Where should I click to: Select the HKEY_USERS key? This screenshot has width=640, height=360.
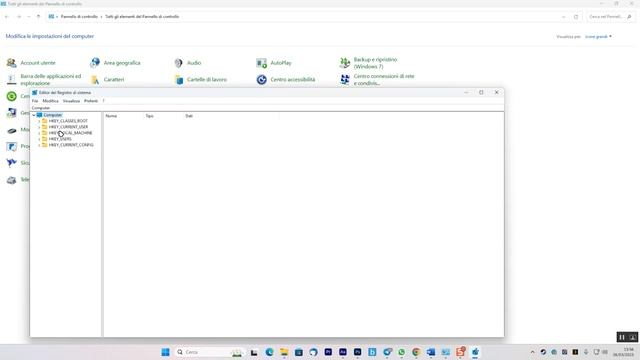click(60, 139)
